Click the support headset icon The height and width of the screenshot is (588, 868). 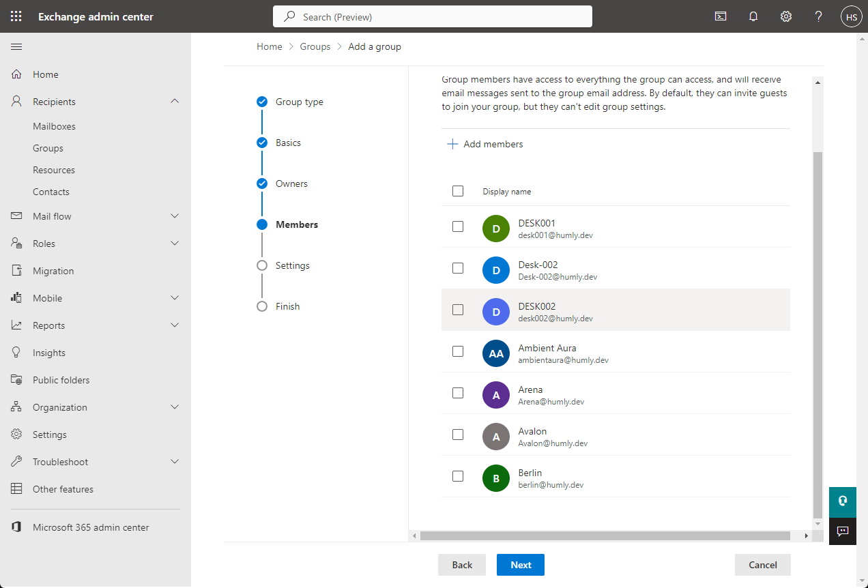842,501
